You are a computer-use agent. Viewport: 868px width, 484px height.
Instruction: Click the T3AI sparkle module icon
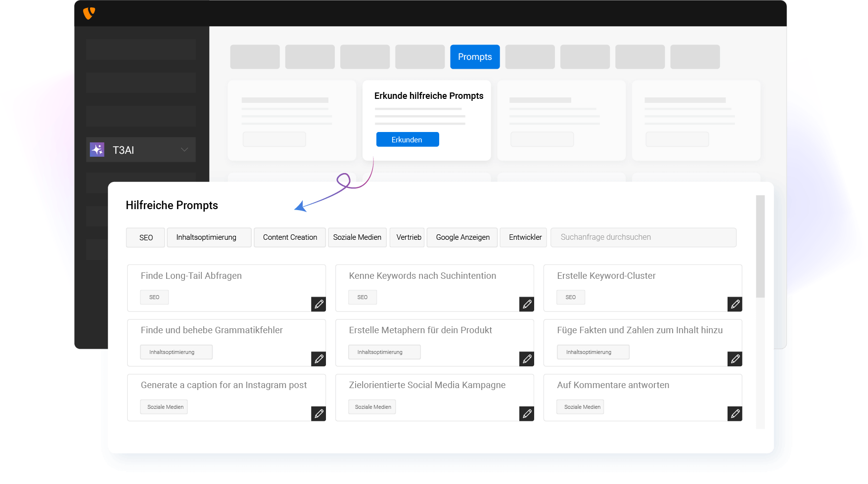pos(97,150)
